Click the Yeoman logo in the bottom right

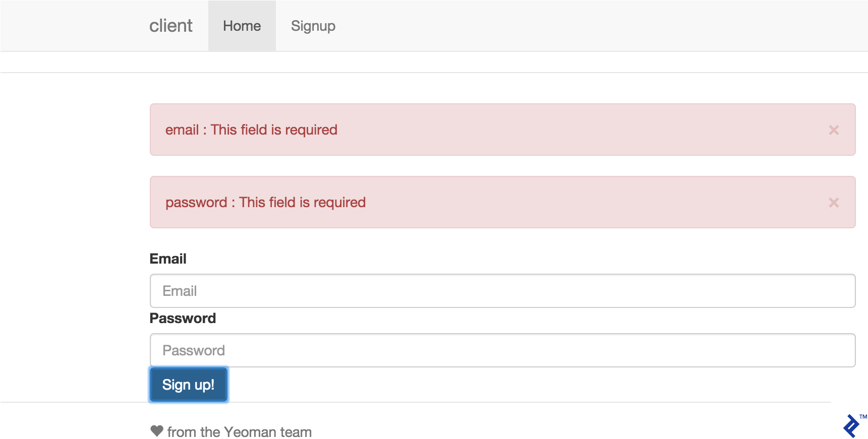click(x=851, y=426)
